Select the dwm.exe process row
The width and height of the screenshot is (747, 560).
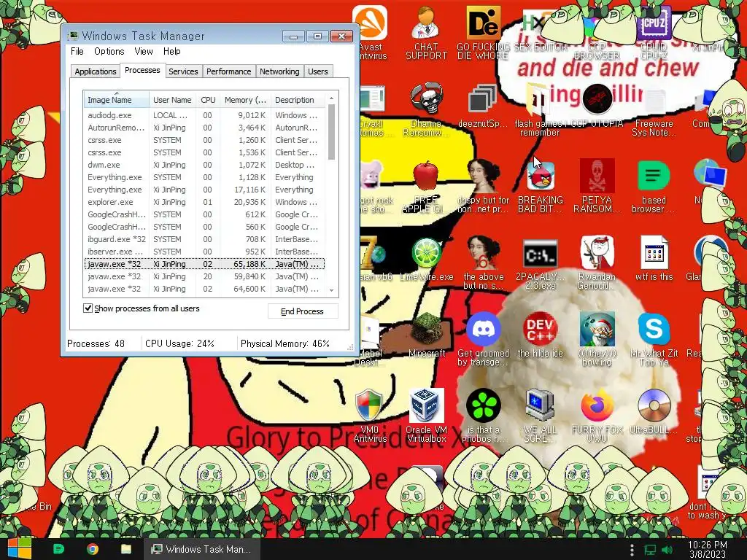pos(204,165)
